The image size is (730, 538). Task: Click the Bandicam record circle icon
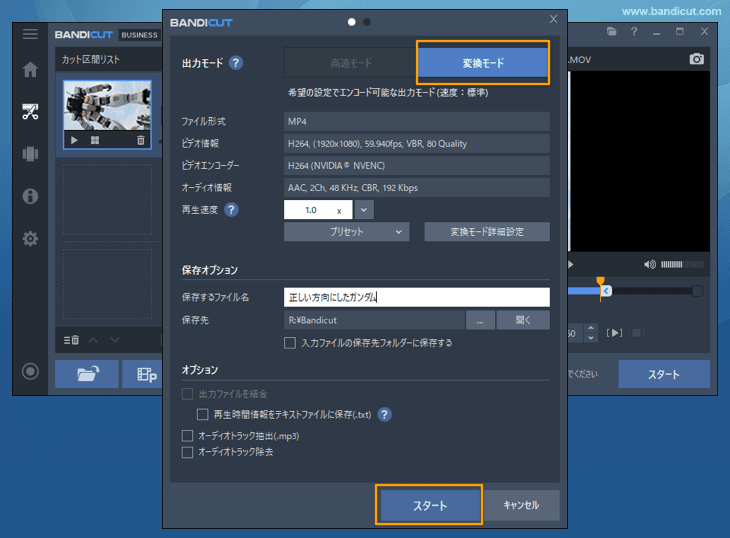point(30,371)
